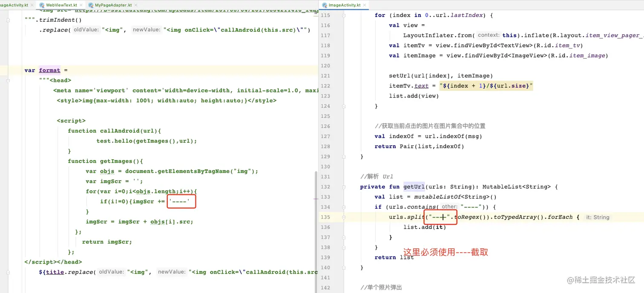This screenshot has height=293, width=644.
Task: Click the 'it: String' inlay hint at line 135
Action: click(598, 217)
